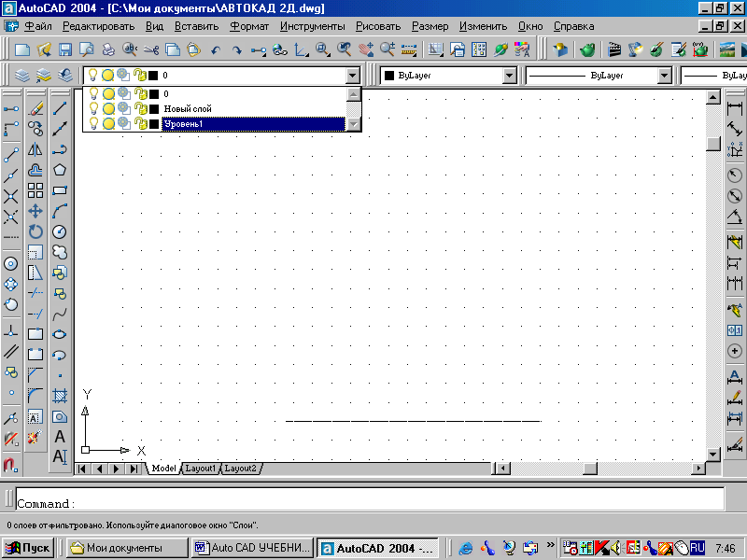The height and width of the screenshot is (560, 747).
Task: Click the Redo arrow icon
Action: click(237, 50)
